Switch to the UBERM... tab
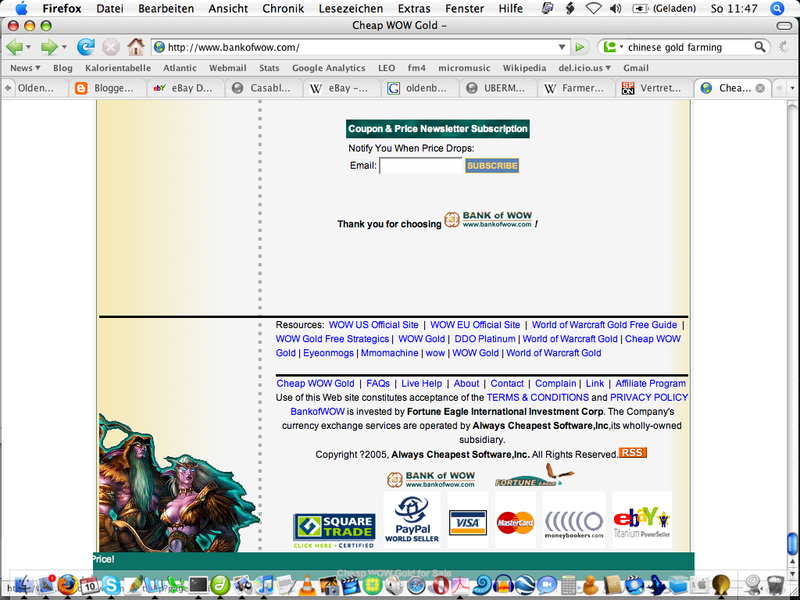Image resolution: width=800 pixels, height=600 pixels. [498, 88]
